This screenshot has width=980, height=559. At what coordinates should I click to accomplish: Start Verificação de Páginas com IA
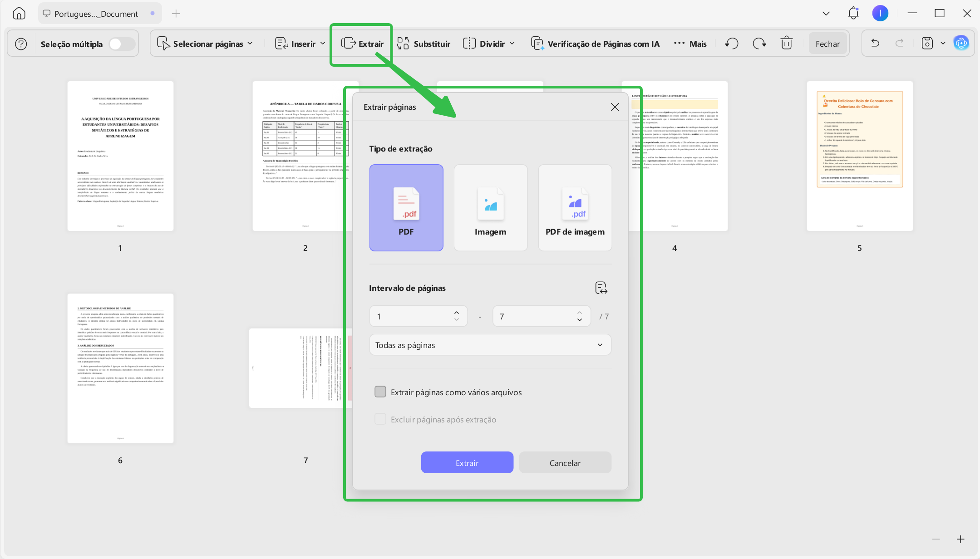coord(595,44)
